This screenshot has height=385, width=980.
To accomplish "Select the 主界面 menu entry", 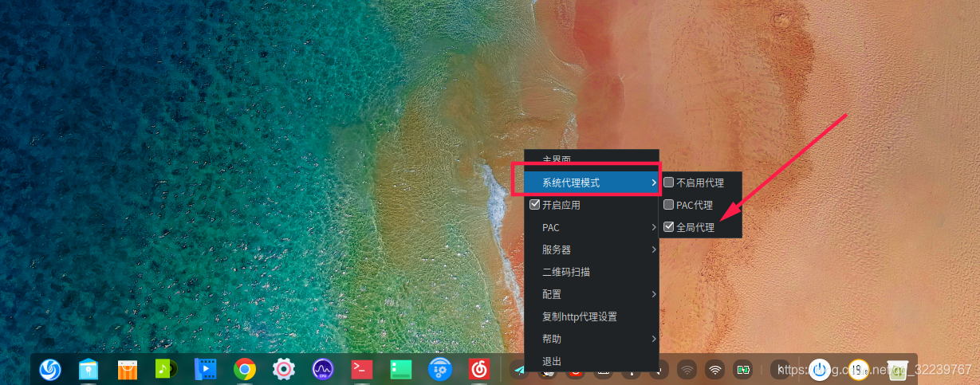I will (592, 160).
